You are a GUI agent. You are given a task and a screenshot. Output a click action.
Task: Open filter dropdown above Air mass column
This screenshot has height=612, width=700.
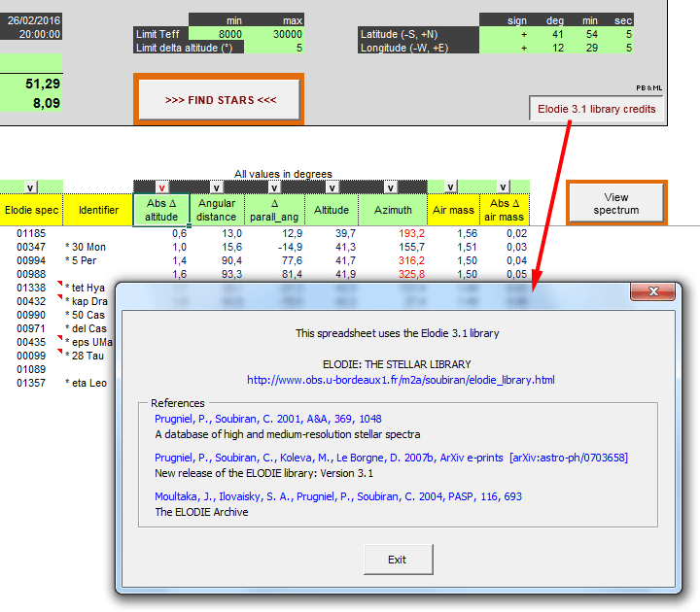pyautogui.click(x=451, y=187)
